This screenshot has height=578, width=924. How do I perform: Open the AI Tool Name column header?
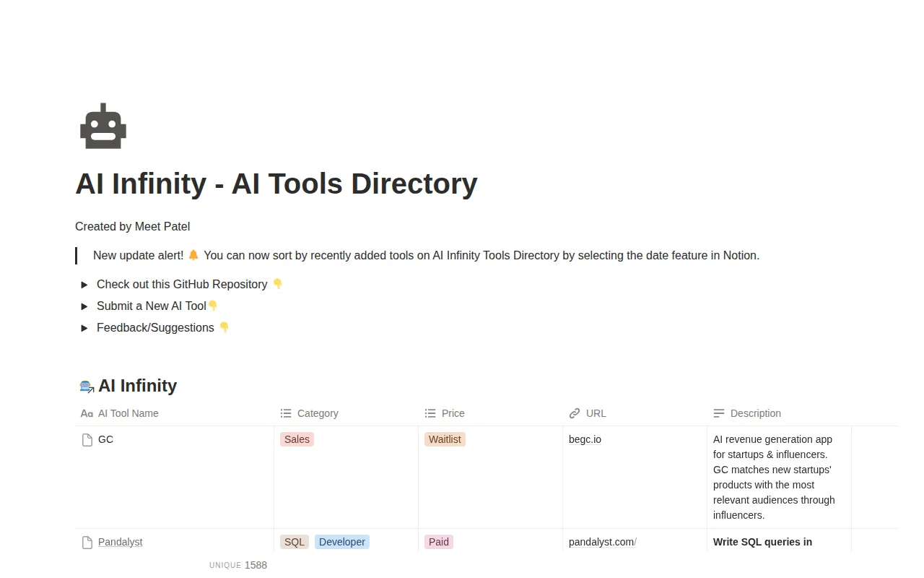[175, 414]
